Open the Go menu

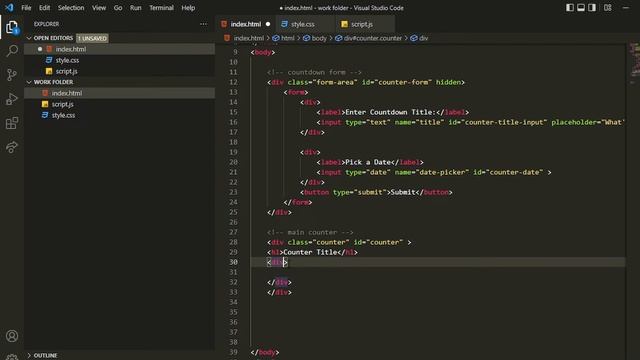tap(118, 8)
